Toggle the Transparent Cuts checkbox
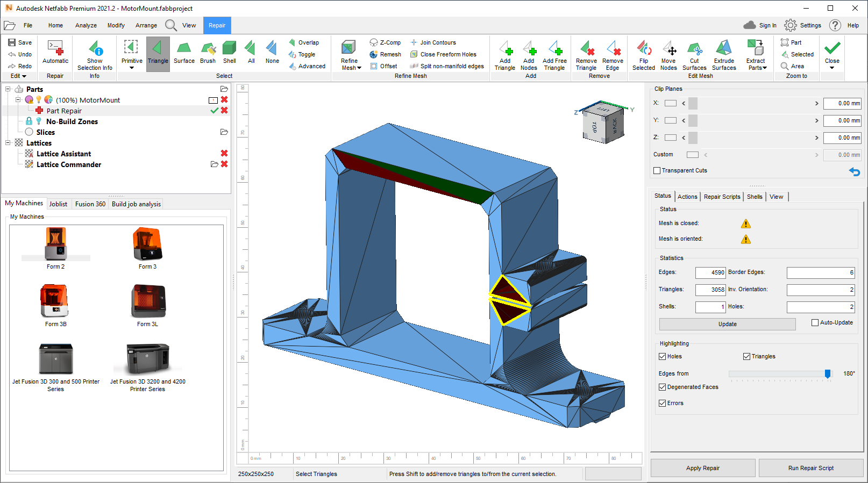 point(657,171)
